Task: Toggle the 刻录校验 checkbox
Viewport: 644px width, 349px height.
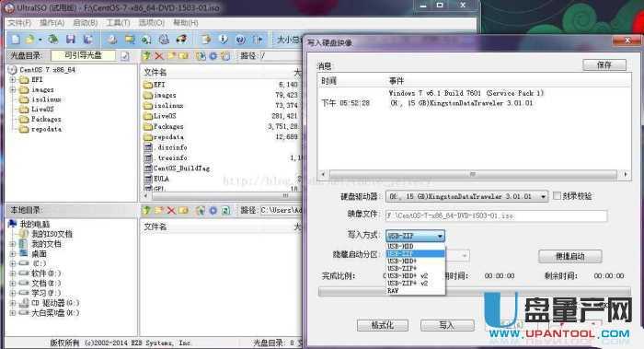Action: (557, 195)
